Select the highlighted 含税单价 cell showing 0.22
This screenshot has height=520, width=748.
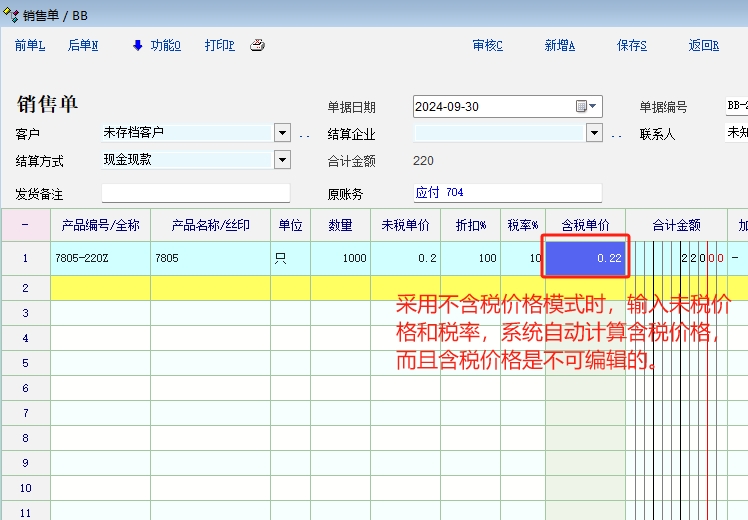(x=585, y=258)
